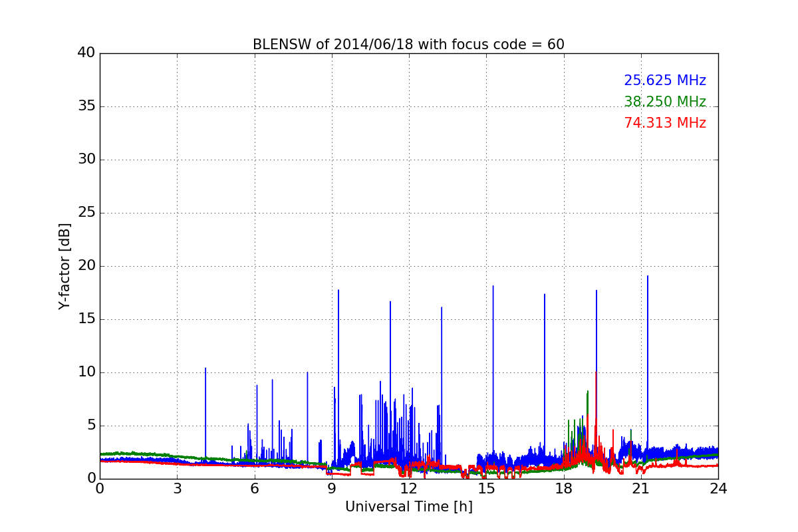Click the x-axis tick label 9

(332, 489)
